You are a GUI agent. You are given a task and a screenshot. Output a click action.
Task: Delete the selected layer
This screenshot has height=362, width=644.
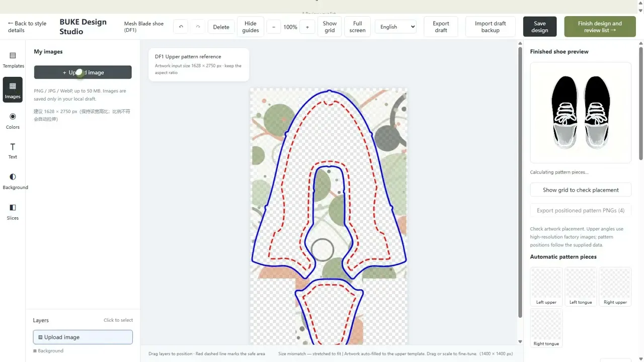[221, 27]
